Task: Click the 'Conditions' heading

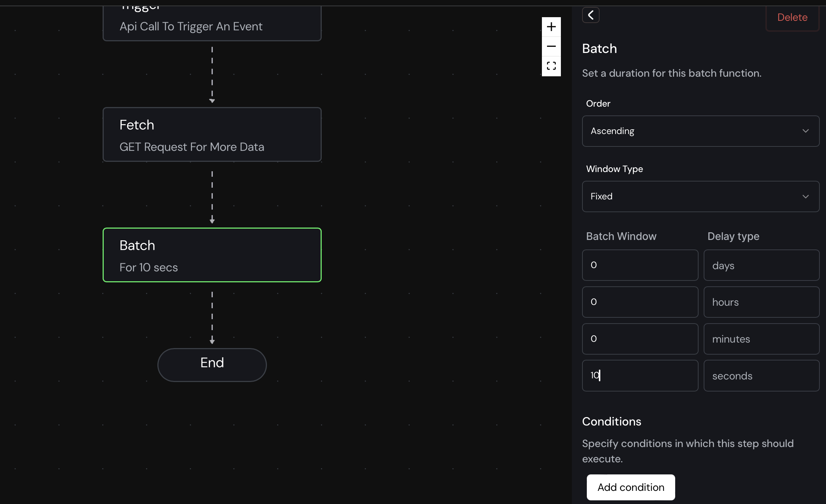Action: click(x=612, y=421)
